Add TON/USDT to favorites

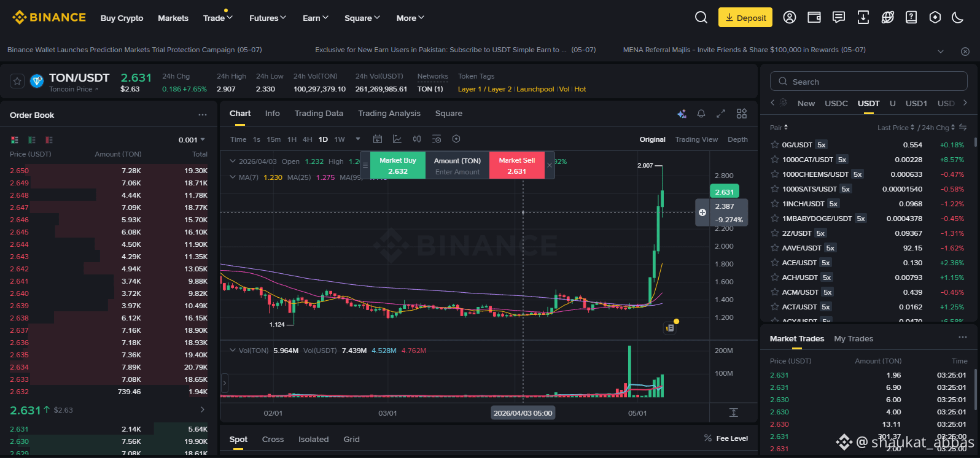[17, 81]
